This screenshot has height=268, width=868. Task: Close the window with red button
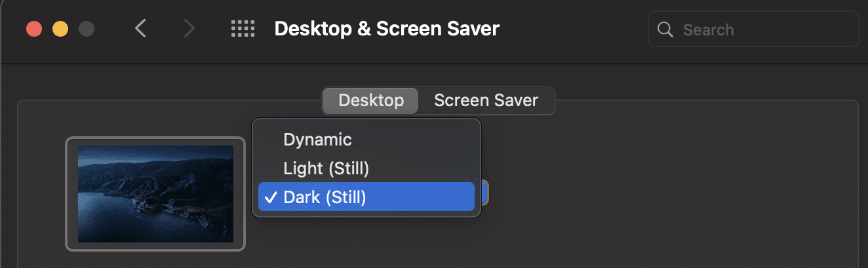coord(34,29)
